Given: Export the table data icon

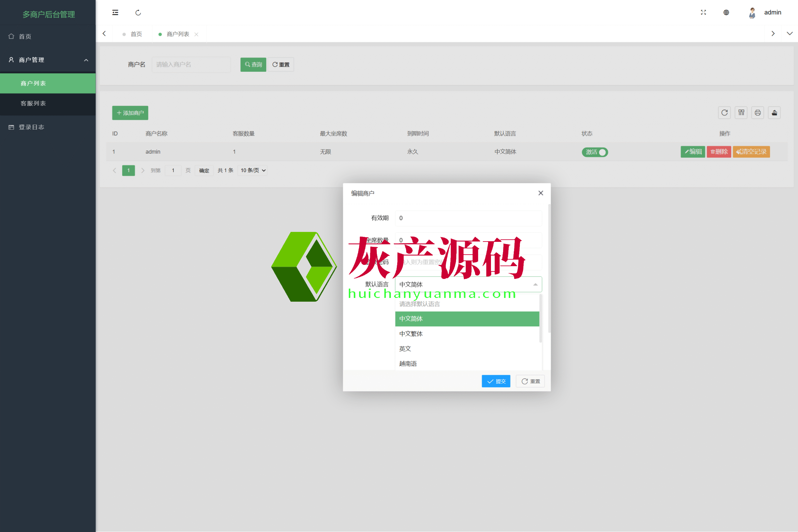Looking at the screenshot, I should [774, 113].
